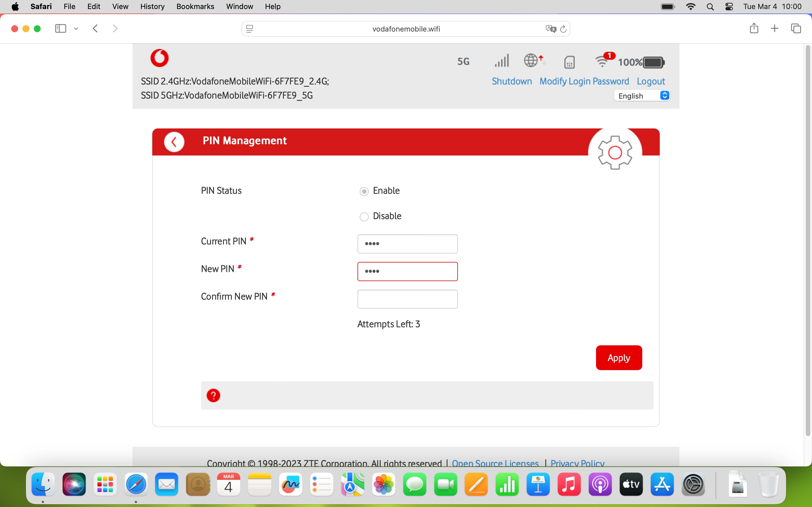812x507 pixels.
Task: Click the red back arrow in PIN Management header
Action: coord(174,142)
